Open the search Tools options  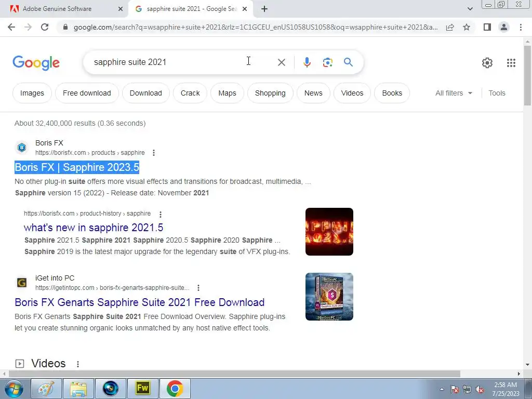click(497, 93)
